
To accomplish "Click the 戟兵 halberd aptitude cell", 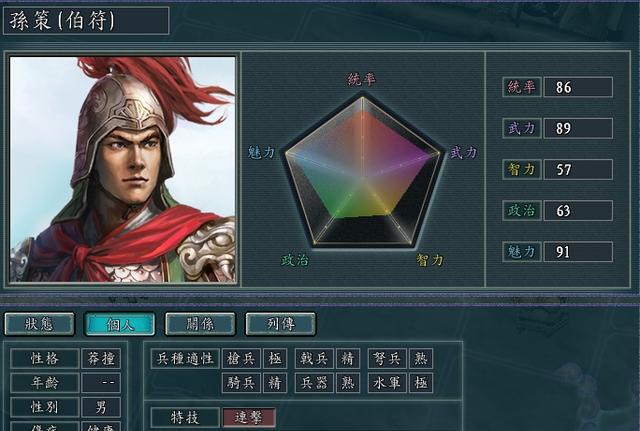I will 314,359.
